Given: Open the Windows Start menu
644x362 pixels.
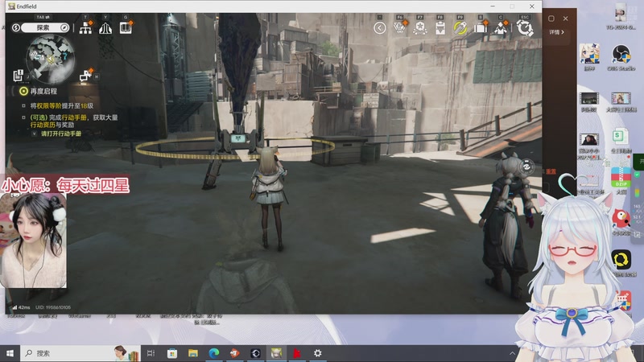Looking at the screenshot, I should (x=10, y=353).
